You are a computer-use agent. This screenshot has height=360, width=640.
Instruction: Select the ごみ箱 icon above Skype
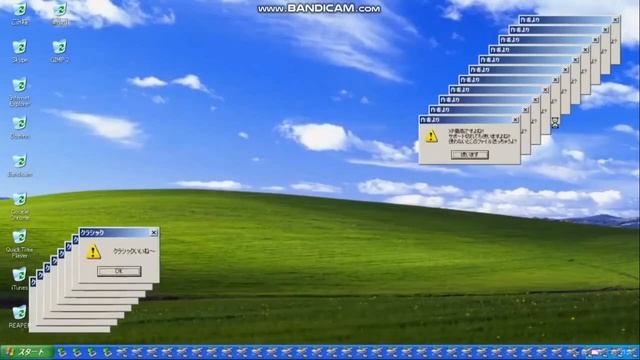(20, 13)
